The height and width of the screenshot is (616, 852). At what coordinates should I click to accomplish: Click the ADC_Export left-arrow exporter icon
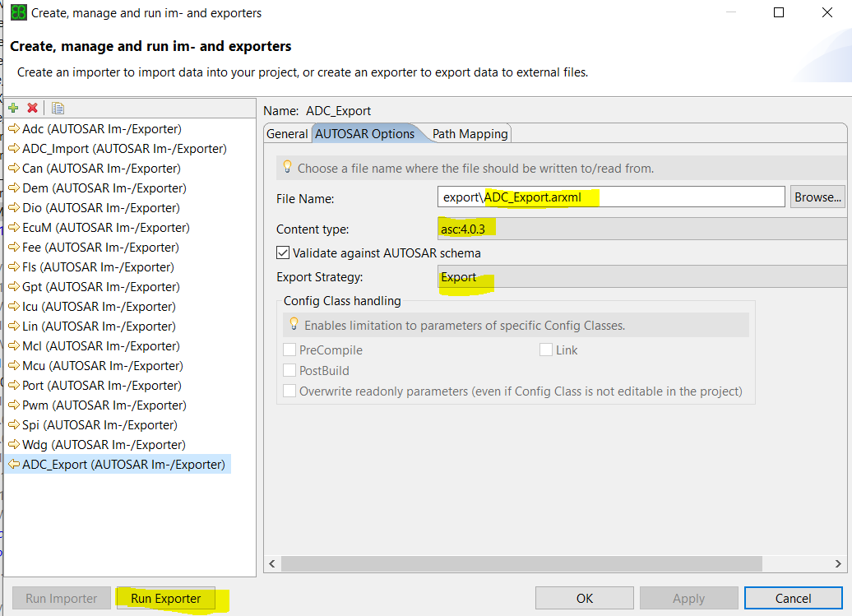pos(14,465)
